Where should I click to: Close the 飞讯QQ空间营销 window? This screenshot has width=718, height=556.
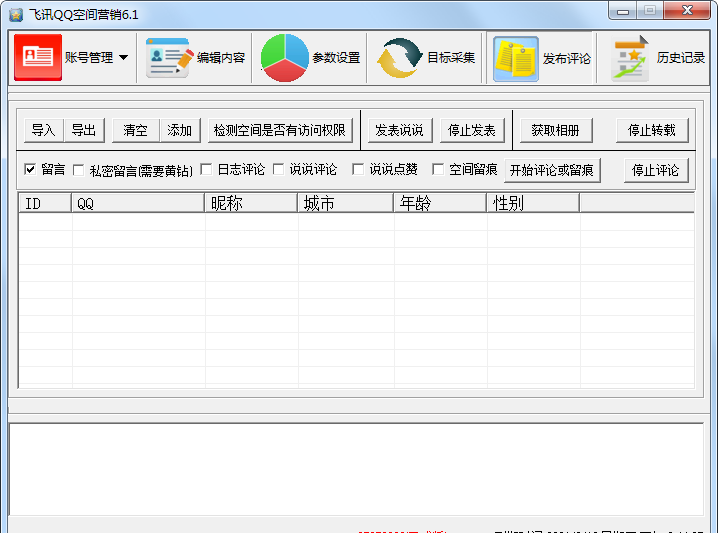687,11
